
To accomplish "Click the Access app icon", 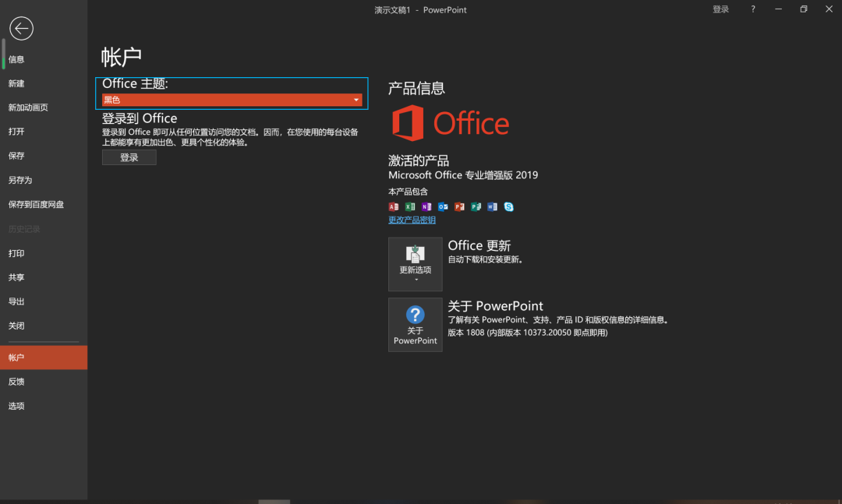I will point(394,206).
